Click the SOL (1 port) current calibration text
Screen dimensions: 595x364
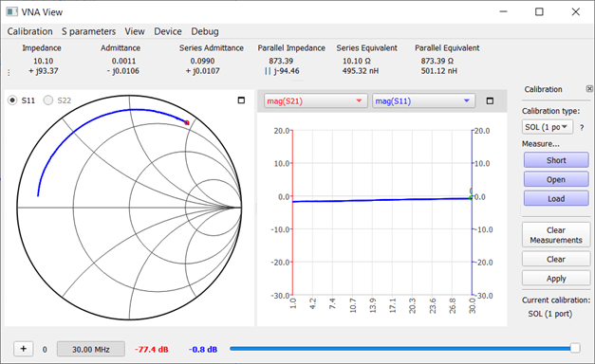[x=550, y=314]
